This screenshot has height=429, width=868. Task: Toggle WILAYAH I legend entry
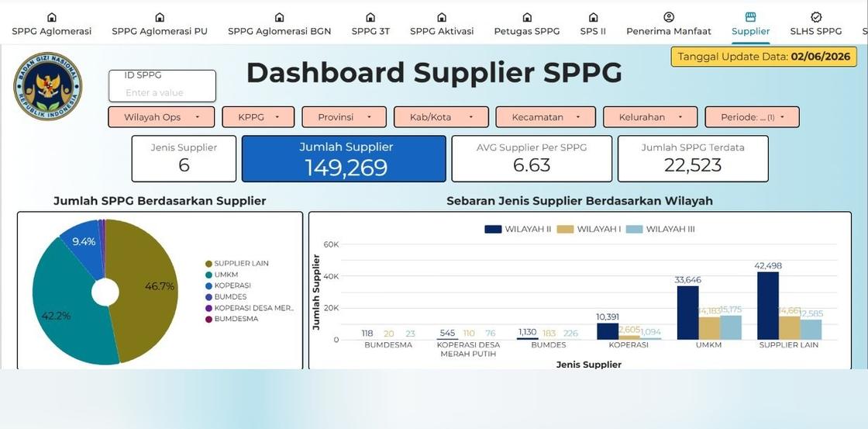[589, 229]
